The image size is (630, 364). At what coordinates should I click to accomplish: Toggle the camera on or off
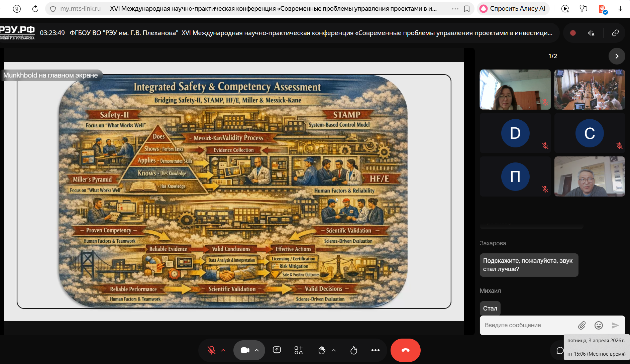245,350
